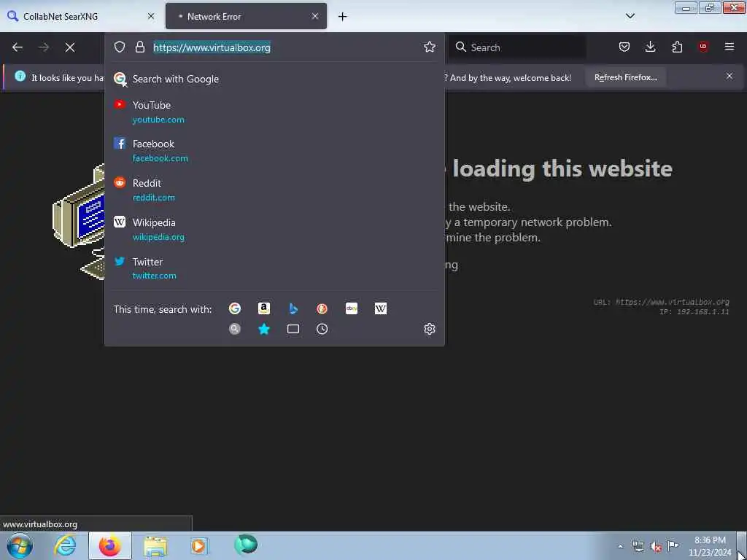
Task: Search with the gray magnifier engine
Action: (235, 329)
